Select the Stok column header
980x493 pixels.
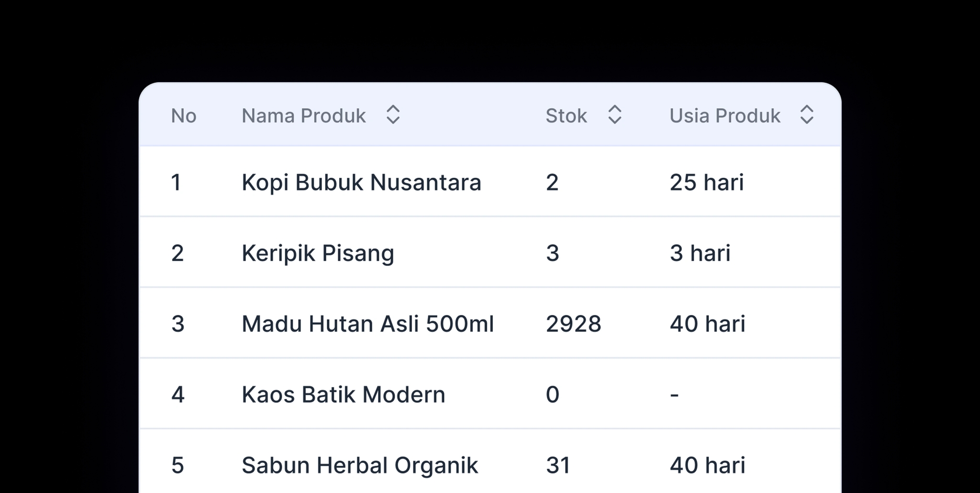tap(567, 115)
